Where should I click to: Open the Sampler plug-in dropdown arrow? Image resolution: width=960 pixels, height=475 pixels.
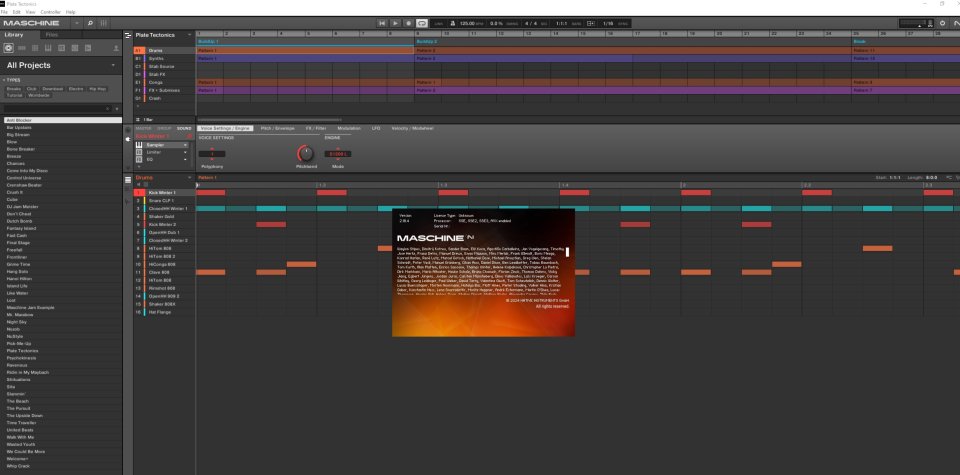(186, 145)
